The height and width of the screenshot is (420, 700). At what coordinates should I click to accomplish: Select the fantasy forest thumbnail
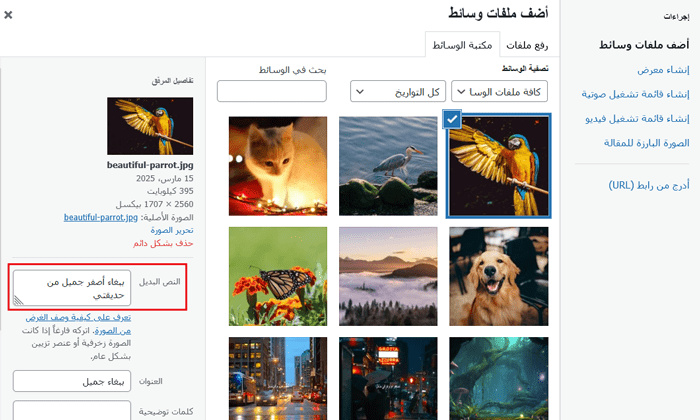click(499, 378)
